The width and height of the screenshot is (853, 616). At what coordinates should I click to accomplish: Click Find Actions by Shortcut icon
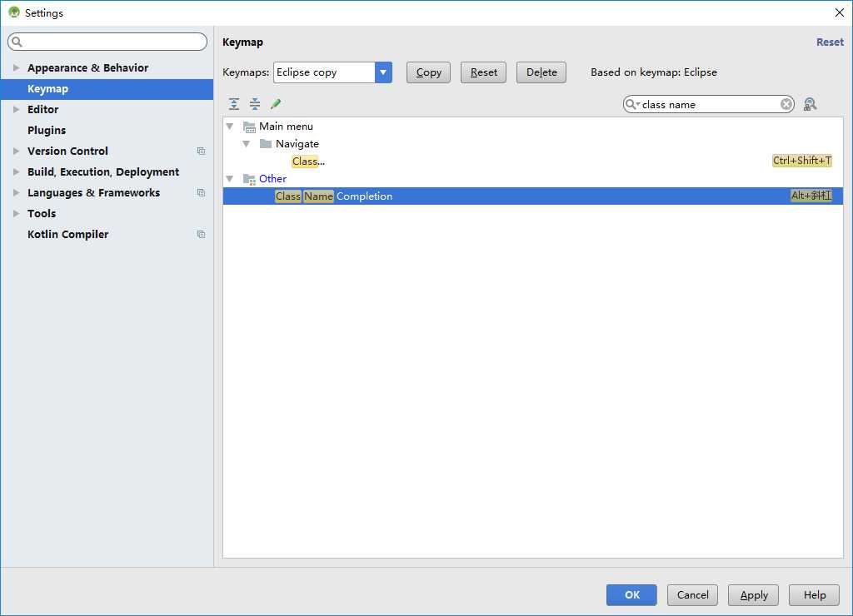click(x=810, y=104)
